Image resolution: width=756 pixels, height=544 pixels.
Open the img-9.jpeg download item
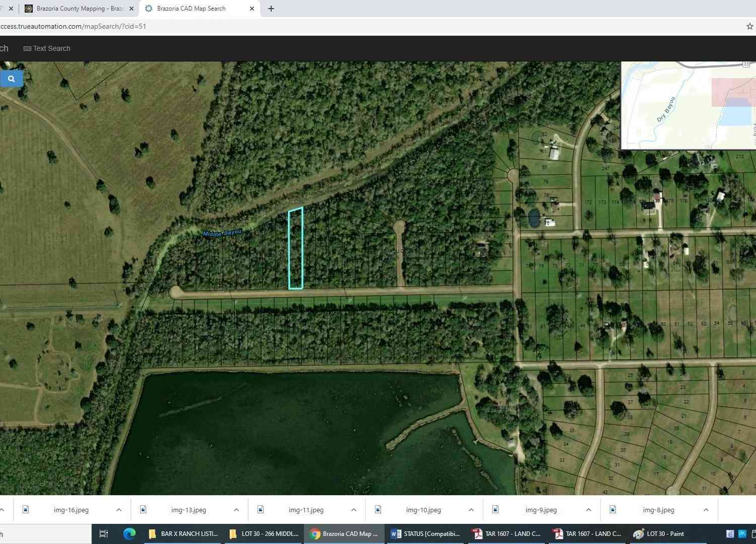541,510
